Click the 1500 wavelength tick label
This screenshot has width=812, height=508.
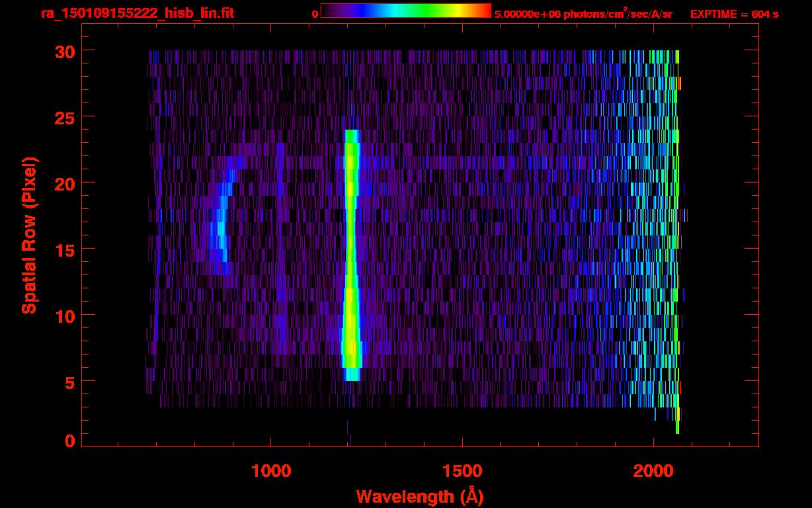pos(462,471)
